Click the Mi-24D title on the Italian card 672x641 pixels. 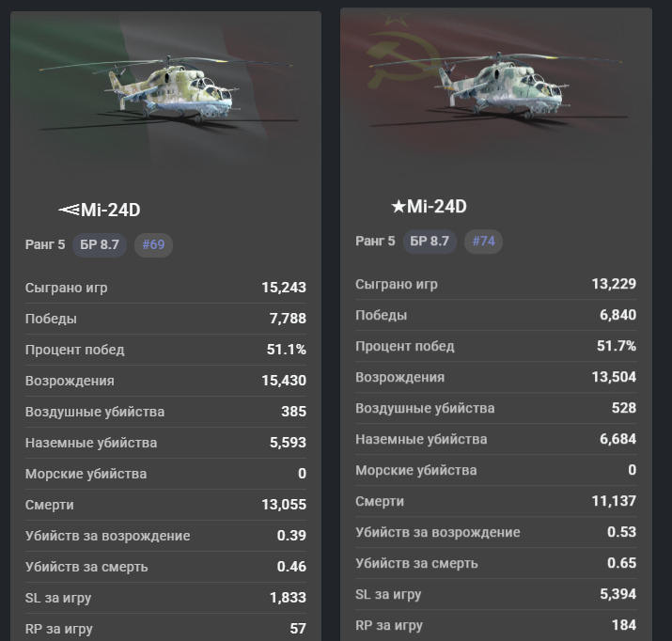(111, 211)
